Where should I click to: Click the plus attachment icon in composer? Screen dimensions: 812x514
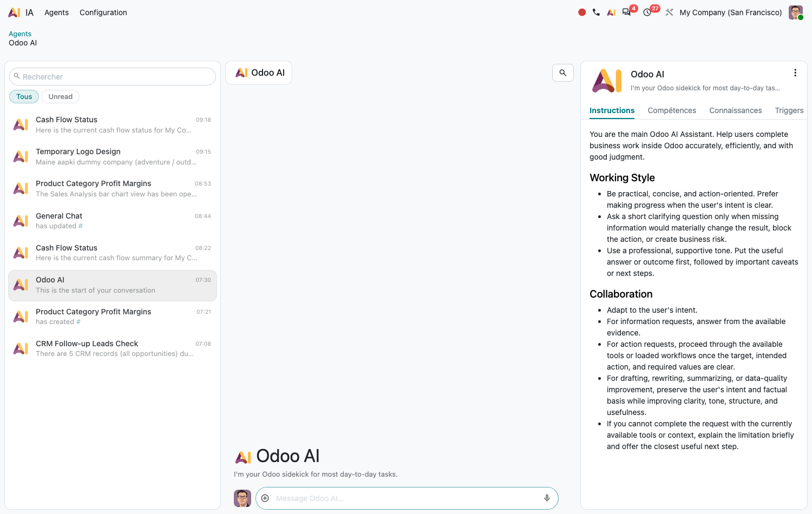pyautogui.click(x=265, y=498)
